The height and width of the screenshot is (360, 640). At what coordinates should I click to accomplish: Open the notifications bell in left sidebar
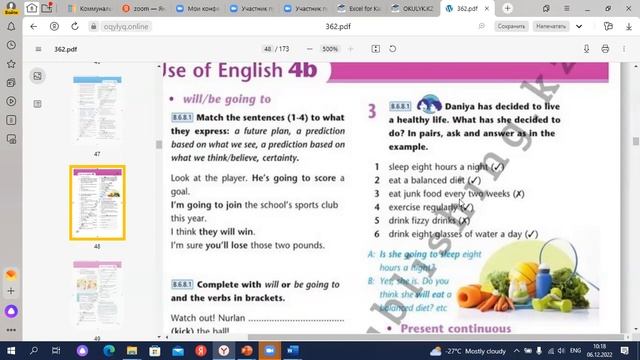click(x=11, y=27)
